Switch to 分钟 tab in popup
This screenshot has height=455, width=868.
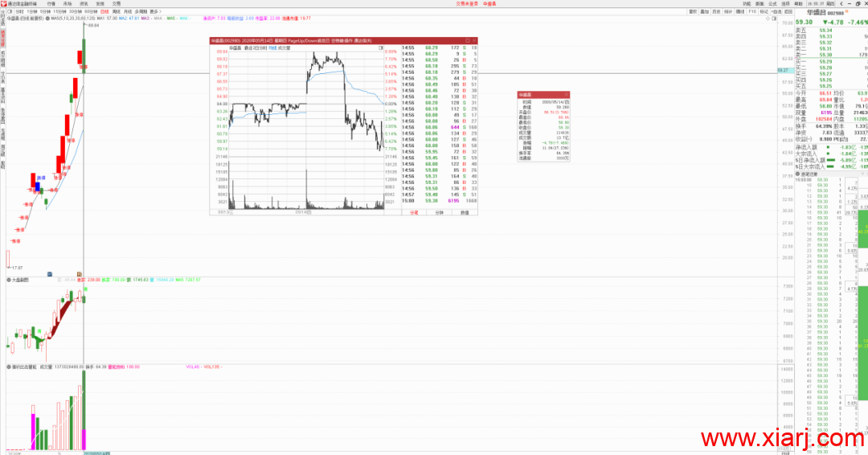[x=440, y=212]
